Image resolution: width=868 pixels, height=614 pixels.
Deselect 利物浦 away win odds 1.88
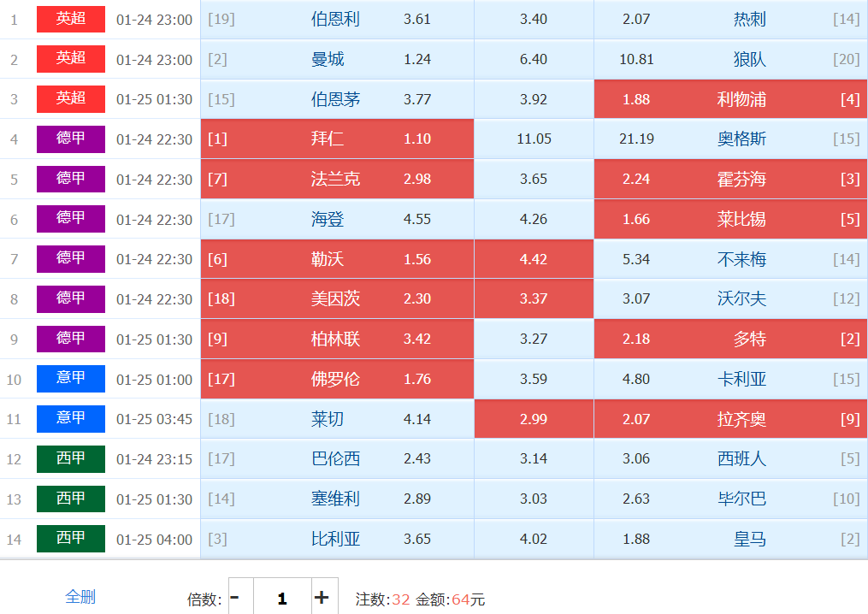[730, 99]
